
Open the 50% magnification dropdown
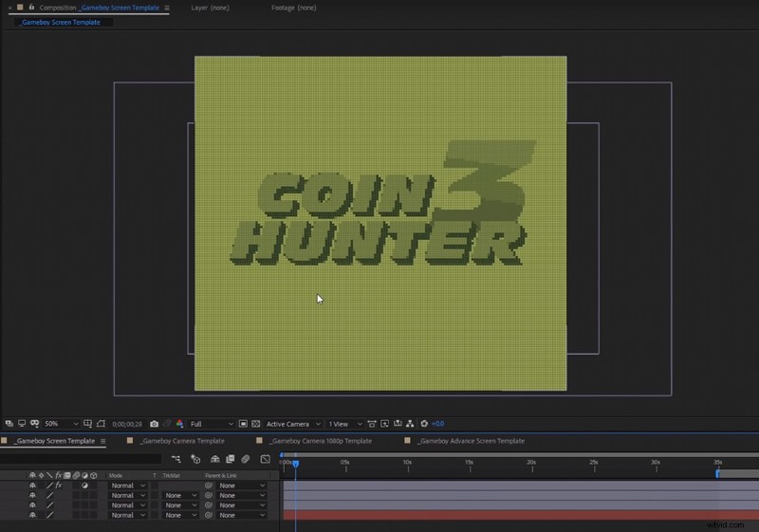tap(61, 424)
